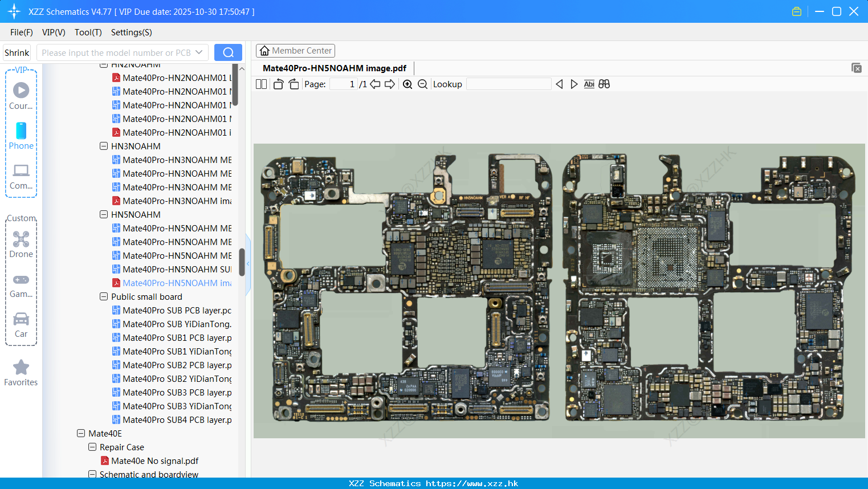
Task: Open the VIP menu
Action: tap(54, 32)
